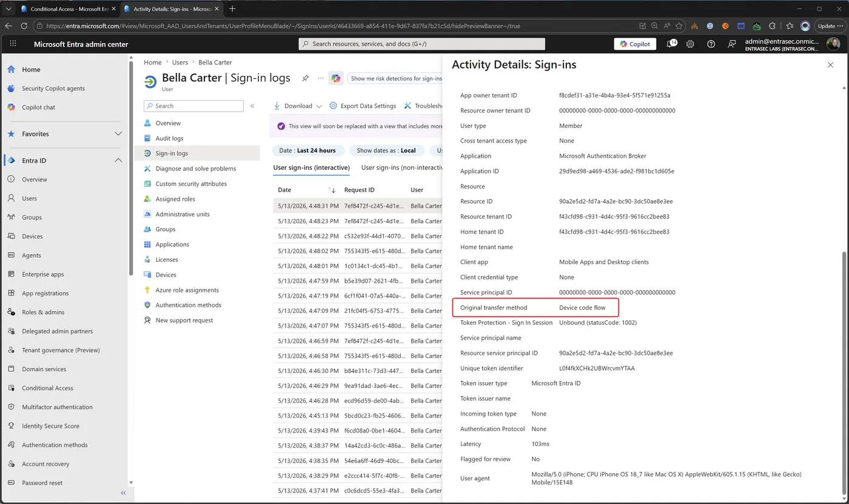The width and height of the screenshot is (849, 504).
Task: Select the 4:48:31 PM sign-in row
Action: pyautogui.click(x=358, y=206)
